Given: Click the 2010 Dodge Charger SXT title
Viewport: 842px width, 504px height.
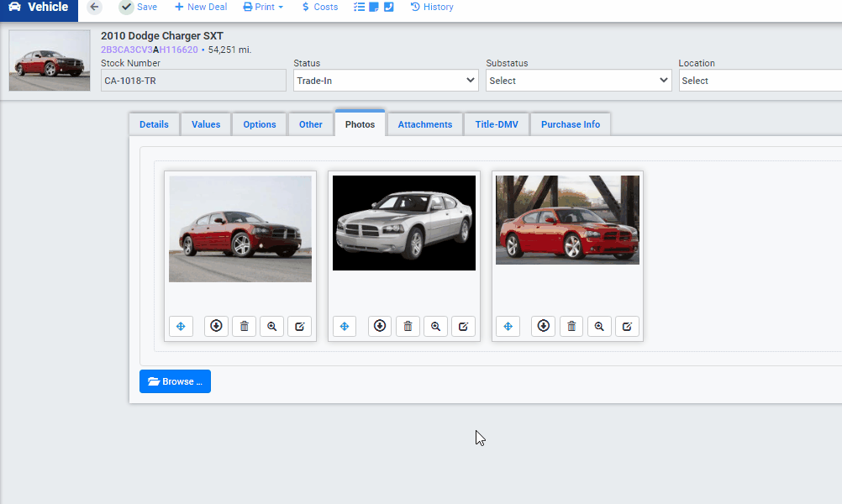Looking at the screenshot, I should click(162, 36).
